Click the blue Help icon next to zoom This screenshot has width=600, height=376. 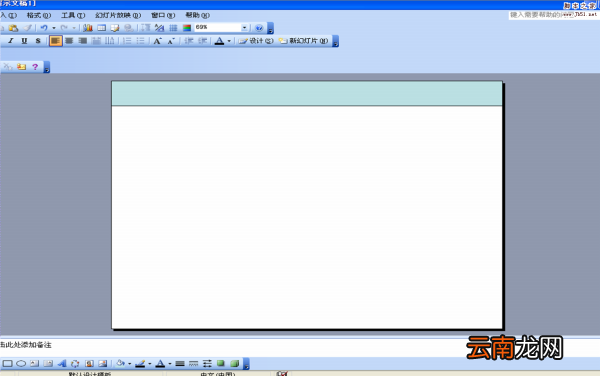click(259, 28)
